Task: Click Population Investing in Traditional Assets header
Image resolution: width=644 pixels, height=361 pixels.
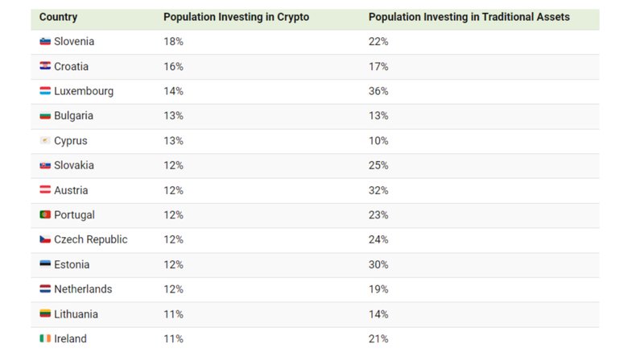Action: pos(469,17)
